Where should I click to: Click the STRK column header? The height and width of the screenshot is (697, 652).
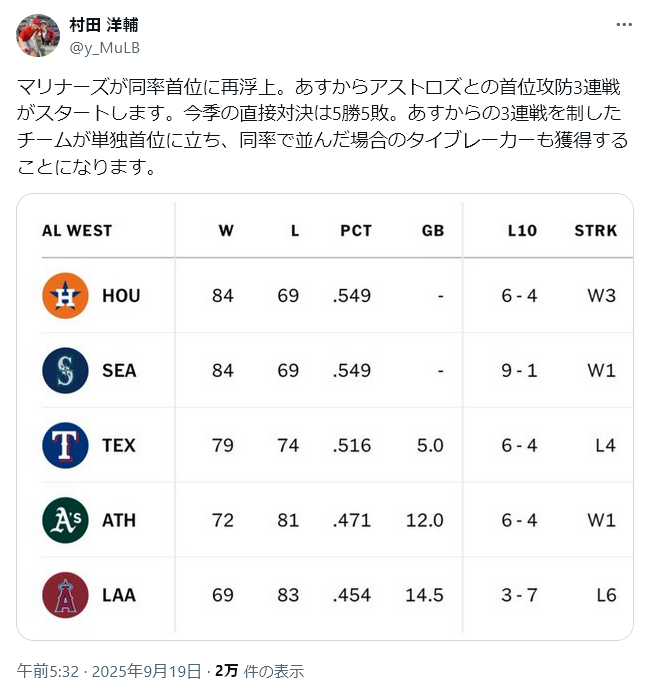[596, 231]
